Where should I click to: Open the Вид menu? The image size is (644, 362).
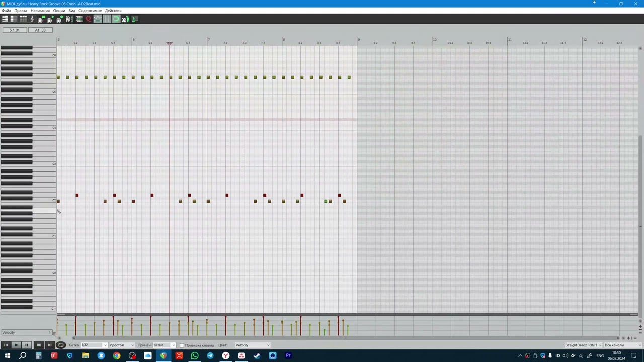[x=72, y=11]
